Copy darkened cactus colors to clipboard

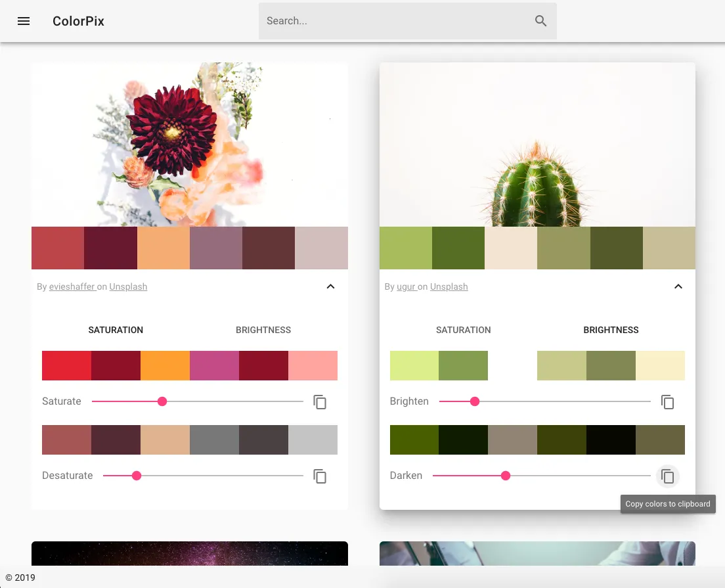pyautogui.click(x=667, y=476)
